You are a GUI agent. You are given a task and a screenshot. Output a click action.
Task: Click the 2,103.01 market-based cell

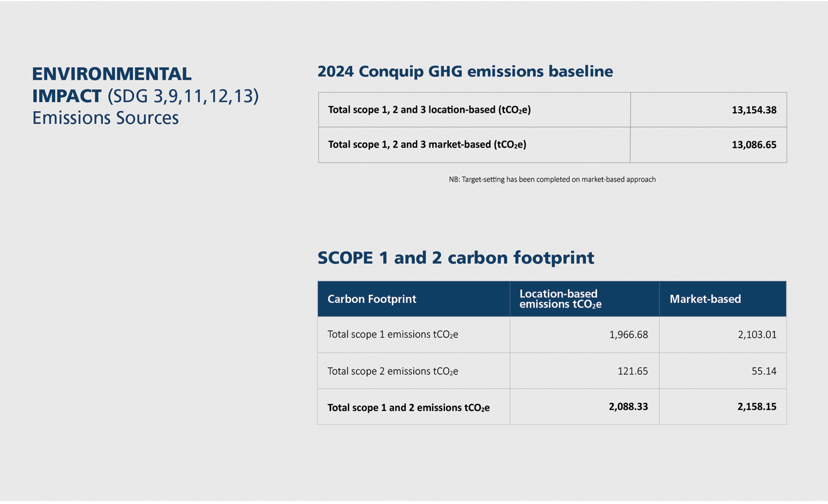click(x=756, y=335)
